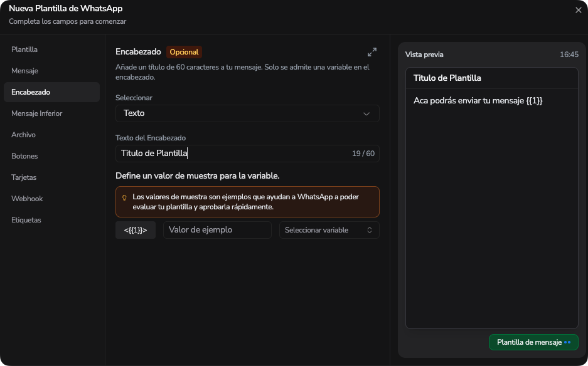The height and width of the screenshot is (366, 588).
Task: Click the Vista previa label
Action: point(424,55)
